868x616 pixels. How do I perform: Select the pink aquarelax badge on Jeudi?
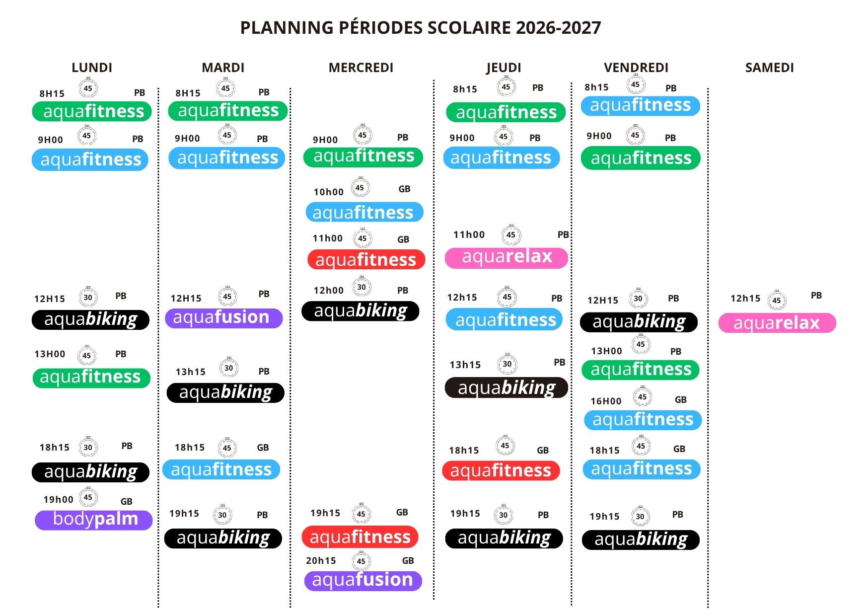click(506, 258)
